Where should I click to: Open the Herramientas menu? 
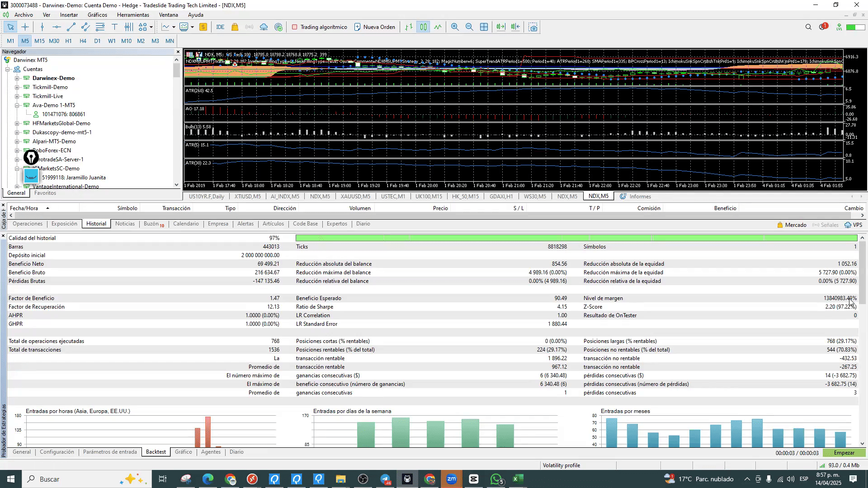[133, 15]
